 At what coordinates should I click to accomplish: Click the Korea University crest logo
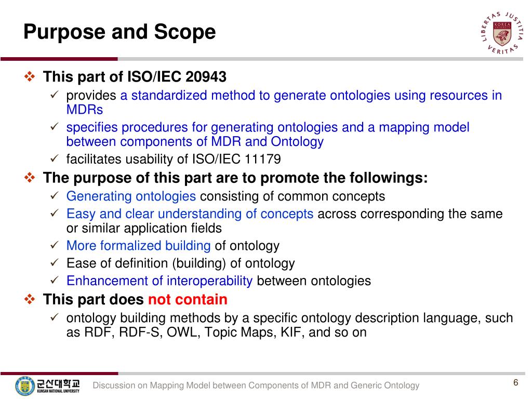click(502, 33)
